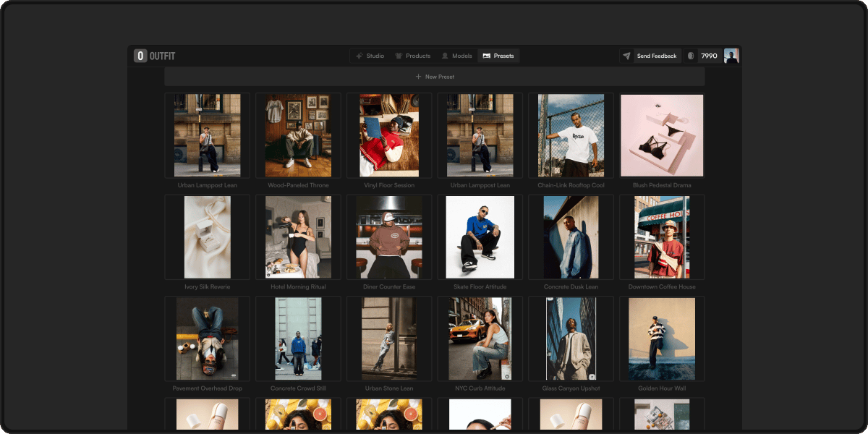868x434 pixels.
Task: Choose the Blush Pedestal Drama thumbnail
Action: pyautogui.click(x=662, y=135)
